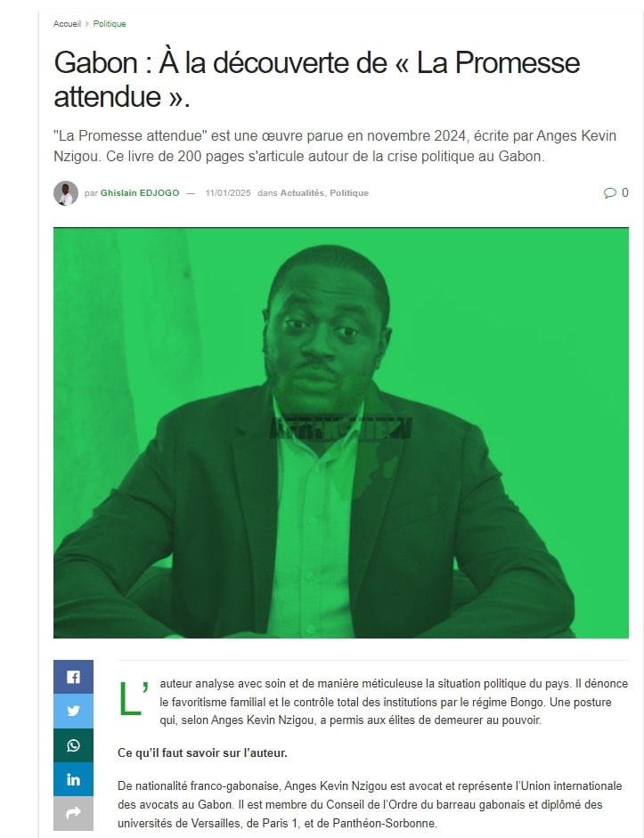
Task: Share the article on Facebook
Action: coord(73,677)
